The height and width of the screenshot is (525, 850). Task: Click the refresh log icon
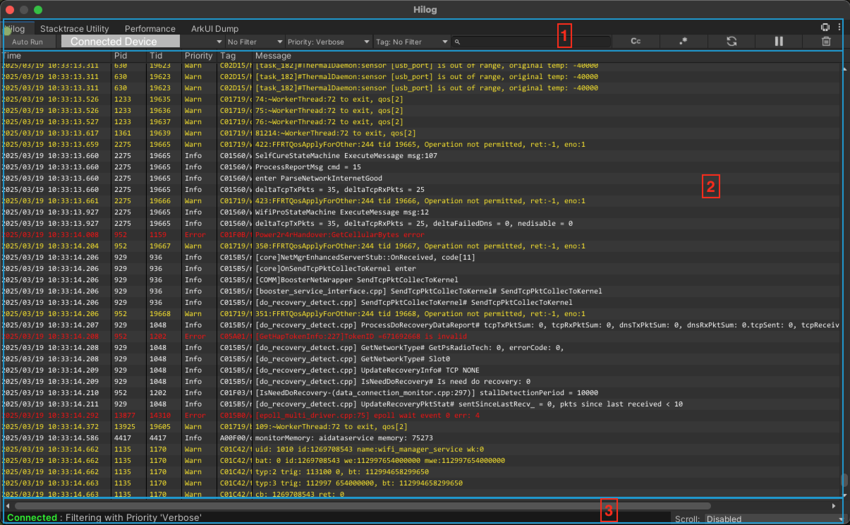(x=731, y=42)
